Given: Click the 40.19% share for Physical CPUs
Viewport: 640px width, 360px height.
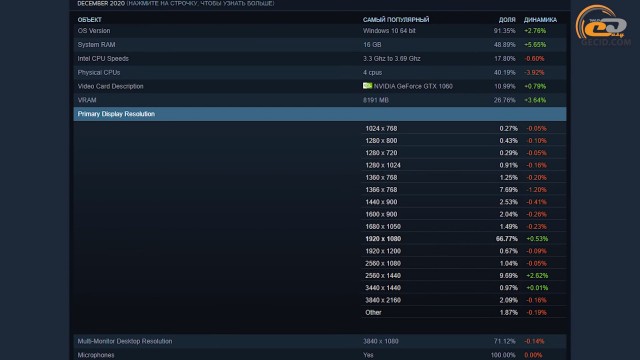Looking at the screenshot, I should pos(504,73).
